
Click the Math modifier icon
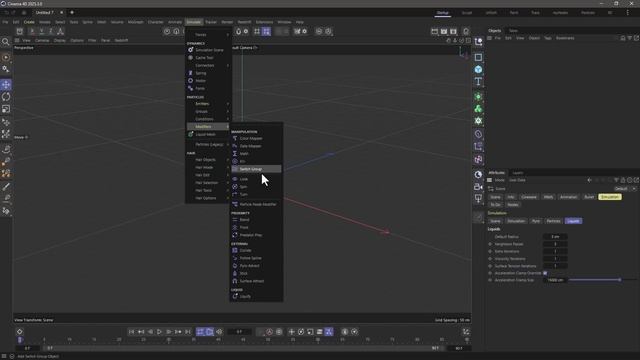[235, 153]
